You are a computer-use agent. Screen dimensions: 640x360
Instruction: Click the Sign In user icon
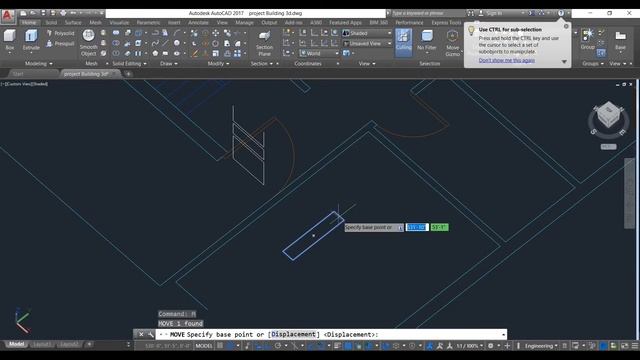tap(481, 13)
